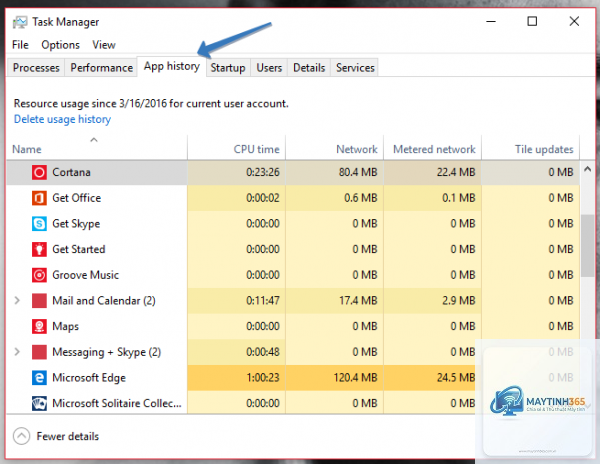Sort by the Network column header
The image size is (600, 464).
point(334,147)
